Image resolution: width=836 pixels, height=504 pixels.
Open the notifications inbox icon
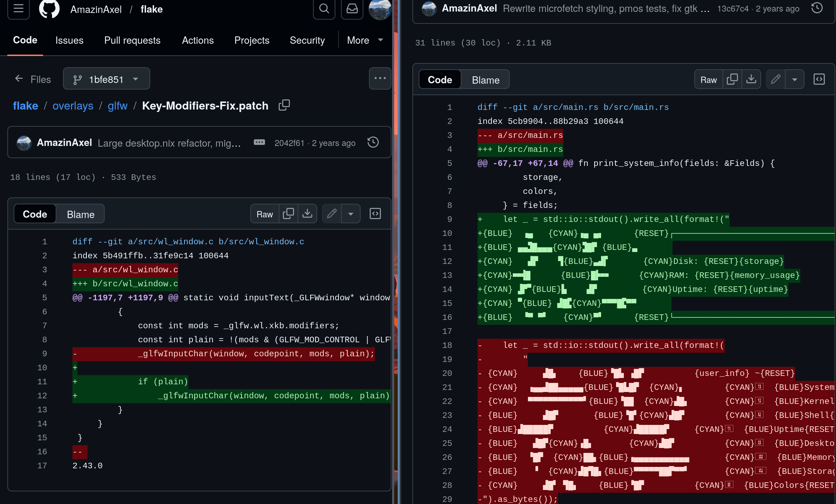[x=352, y=9]
